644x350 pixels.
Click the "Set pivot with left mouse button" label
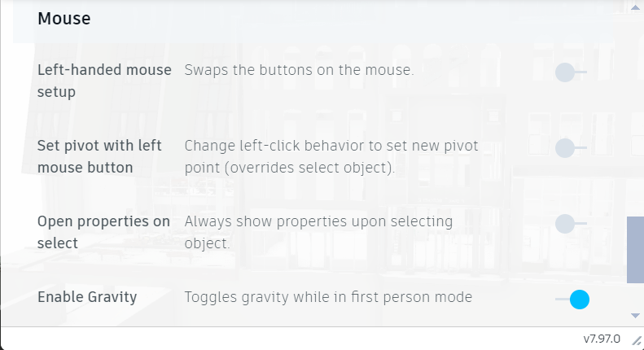tap(99, 156)
